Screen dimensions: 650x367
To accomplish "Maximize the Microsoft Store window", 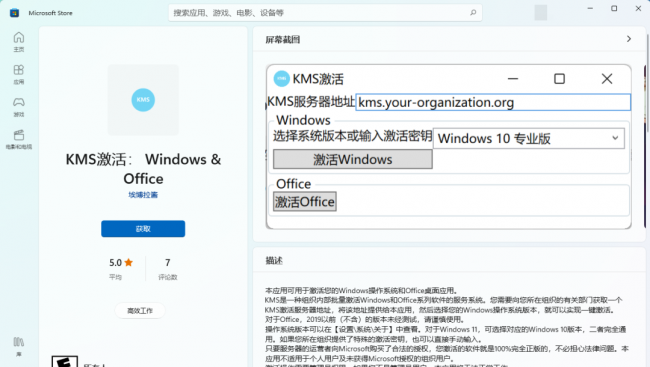I will 614,8.
